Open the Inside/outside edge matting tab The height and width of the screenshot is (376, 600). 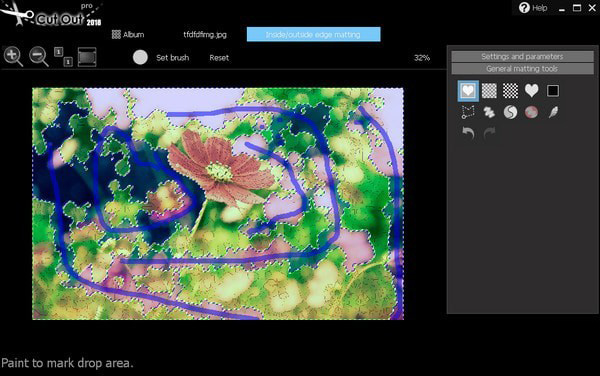coord(313,34)
